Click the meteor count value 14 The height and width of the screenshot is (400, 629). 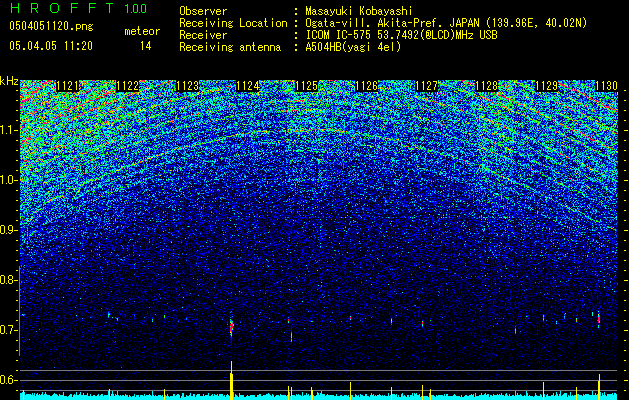click(145, 46)
